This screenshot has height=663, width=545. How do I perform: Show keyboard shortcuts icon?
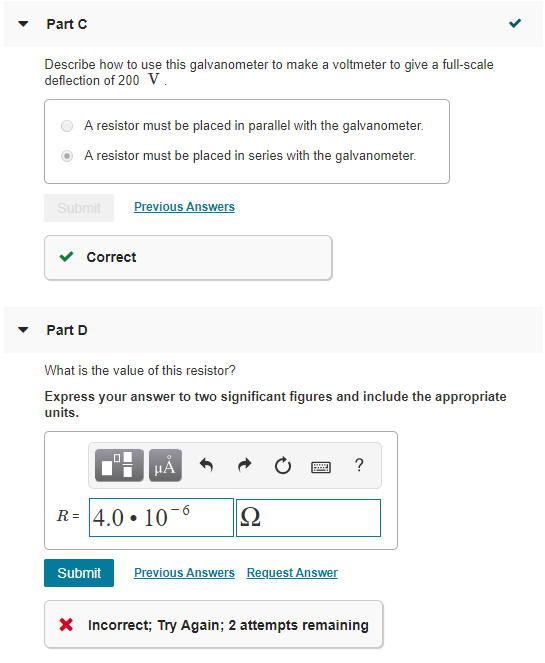[321, 467]
